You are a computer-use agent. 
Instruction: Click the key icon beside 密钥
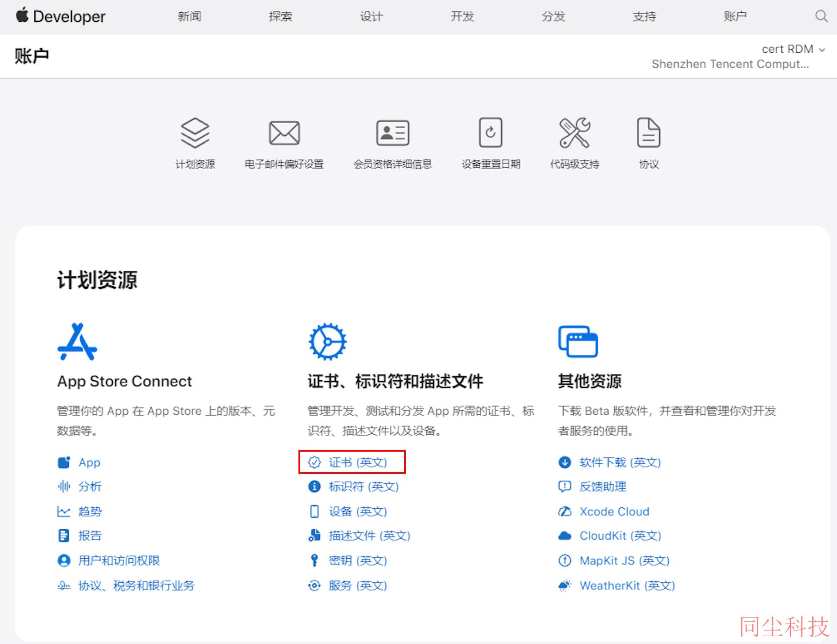coord(314,560)
